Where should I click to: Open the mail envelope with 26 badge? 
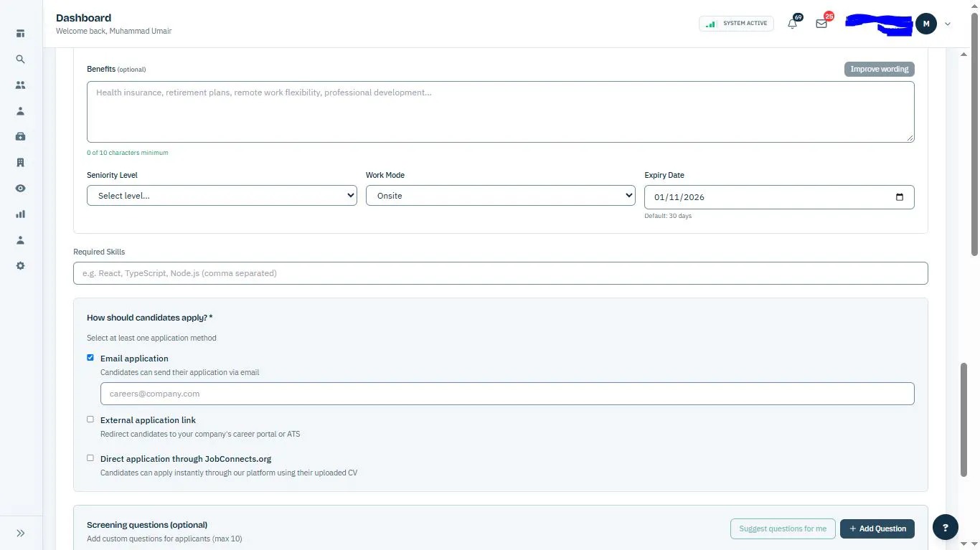pyautogui.click(x=821, y=23)
